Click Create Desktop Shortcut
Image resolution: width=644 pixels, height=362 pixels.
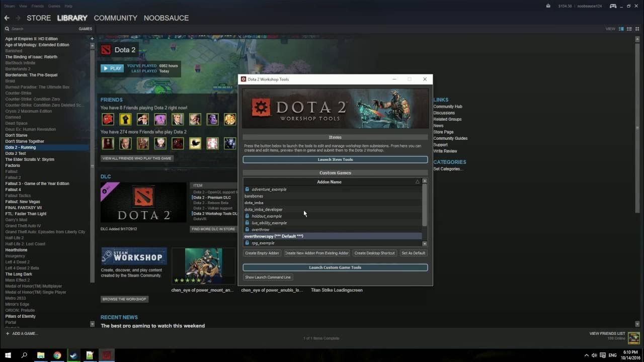[x=374, y=253]
